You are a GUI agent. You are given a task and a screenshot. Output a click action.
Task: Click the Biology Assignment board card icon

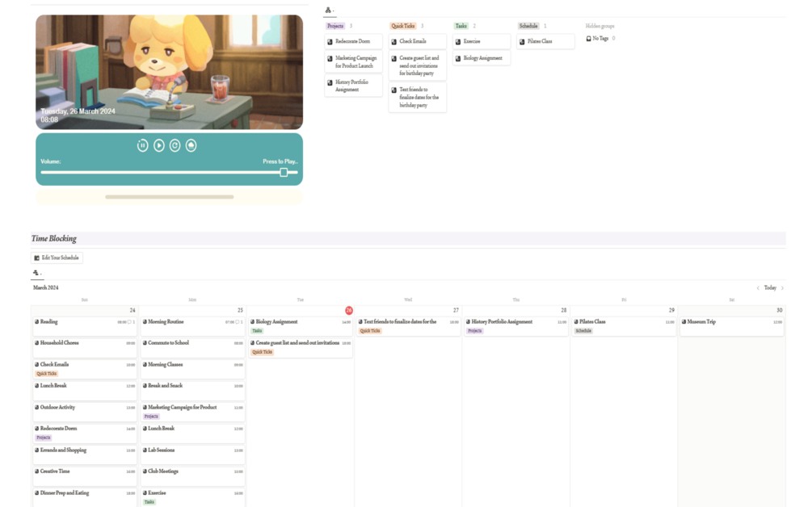458,58
